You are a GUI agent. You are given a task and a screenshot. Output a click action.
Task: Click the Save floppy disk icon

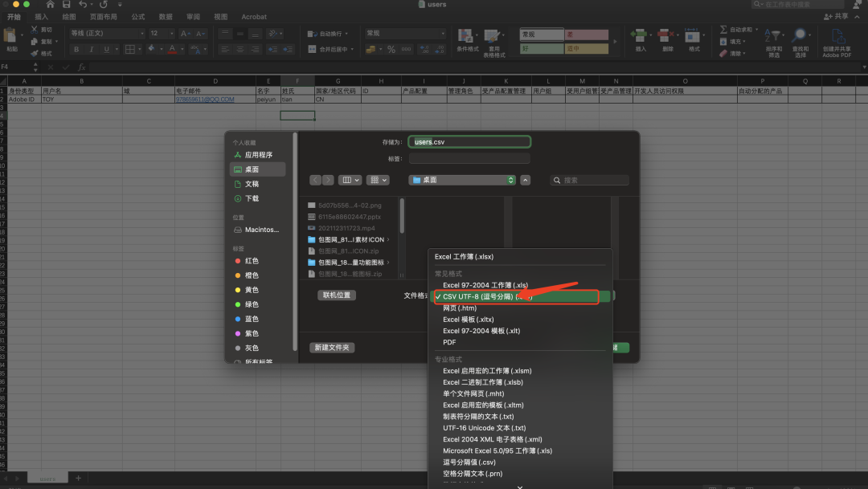67,5
